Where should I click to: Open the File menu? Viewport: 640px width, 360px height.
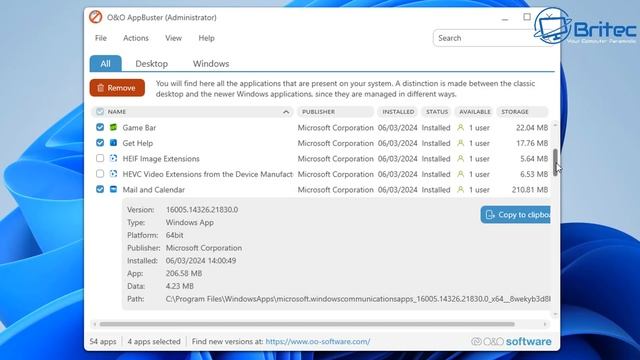click(x=101, y=38)
